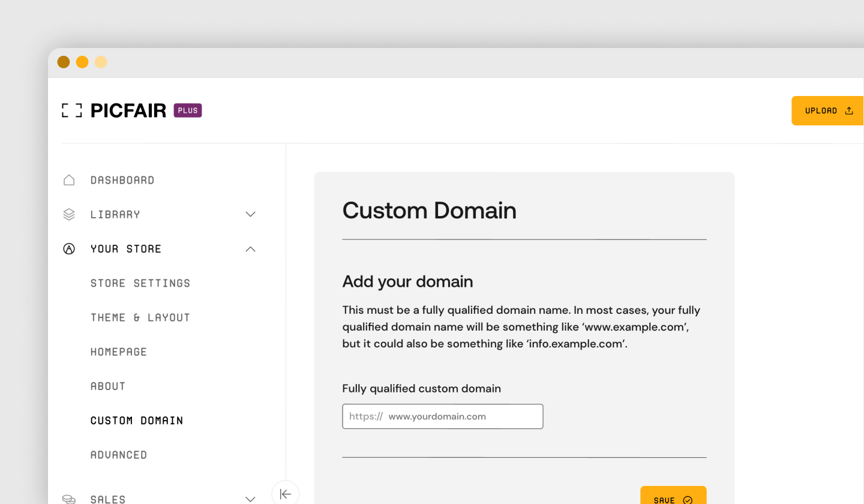
Task: Click the middle orange window dot
Action: coord(82,62)
